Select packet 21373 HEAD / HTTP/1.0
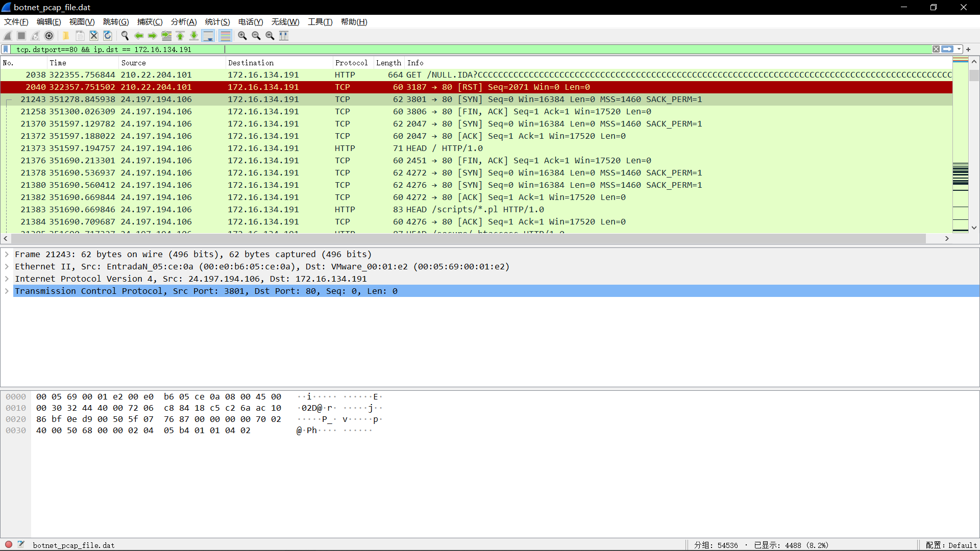 pyautogui.click(x=476, y=148)
